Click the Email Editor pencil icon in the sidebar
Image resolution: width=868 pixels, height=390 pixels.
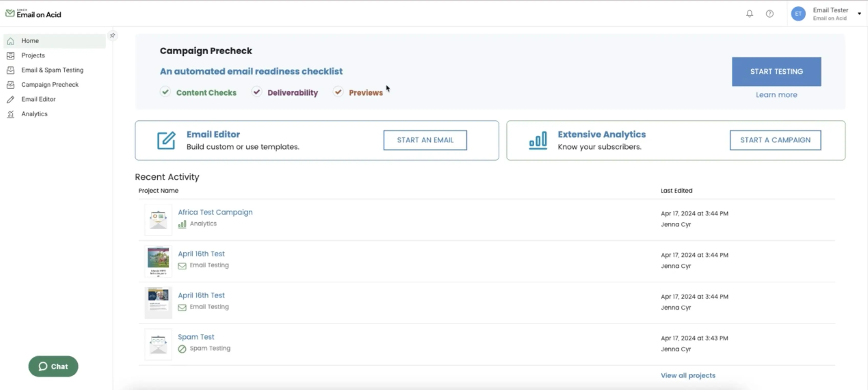click(10, 99)
